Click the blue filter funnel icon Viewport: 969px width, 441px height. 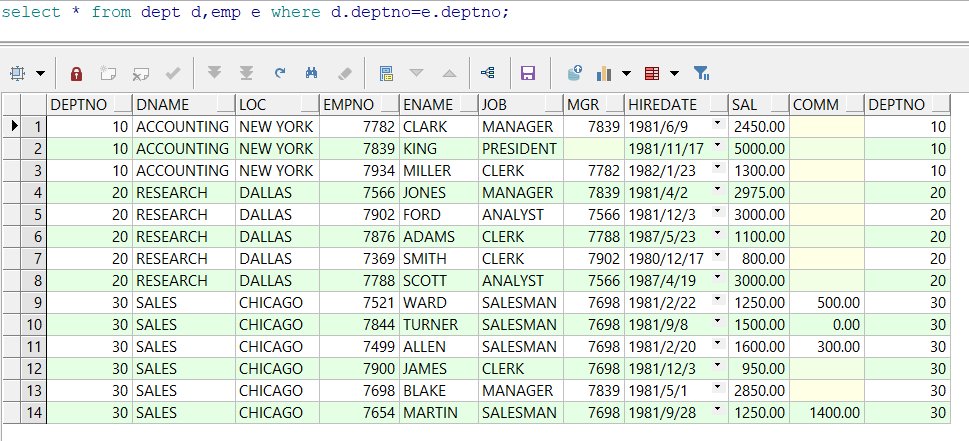(x=701, y=74)
